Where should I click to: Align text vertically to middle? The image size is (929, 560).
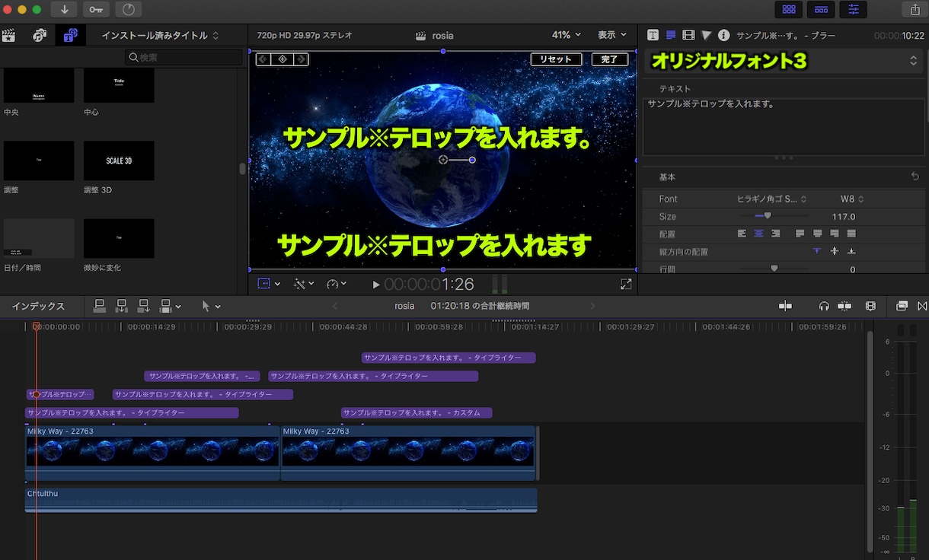[835, 251]
